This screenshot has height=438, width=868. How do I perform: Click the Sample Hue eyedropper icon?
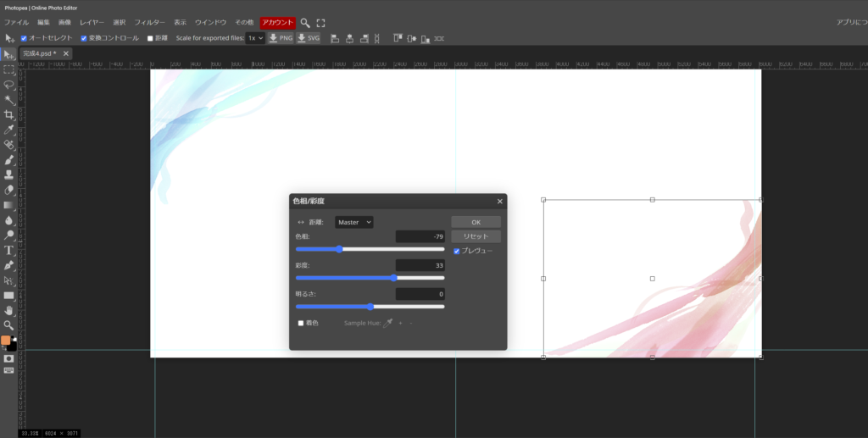388,323
